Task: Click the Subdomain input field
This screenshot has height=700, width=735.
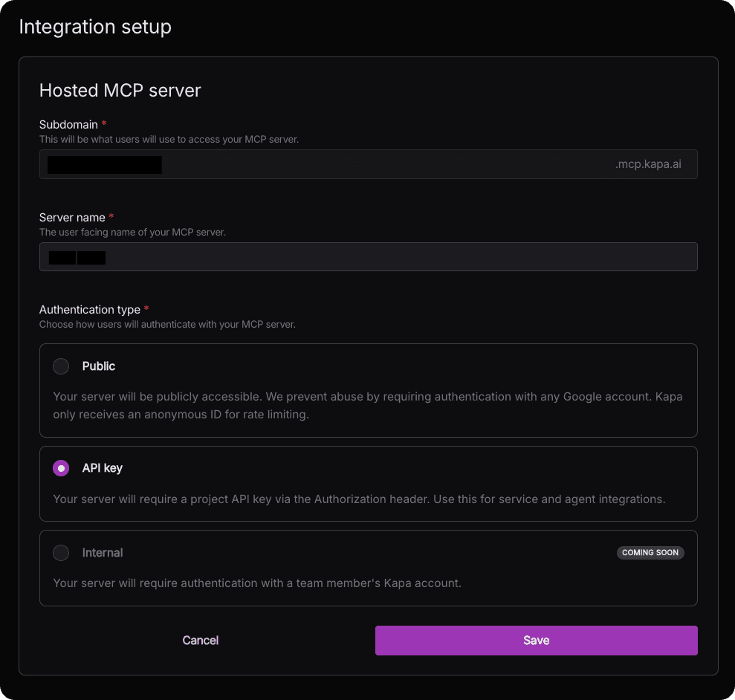Action: pos(297,164)
